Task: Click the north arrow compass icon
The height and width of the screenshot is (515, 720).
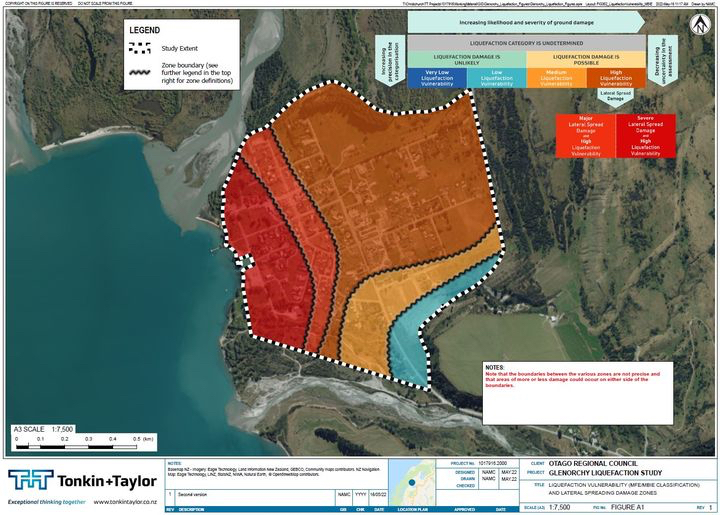Action: point(702,23)
